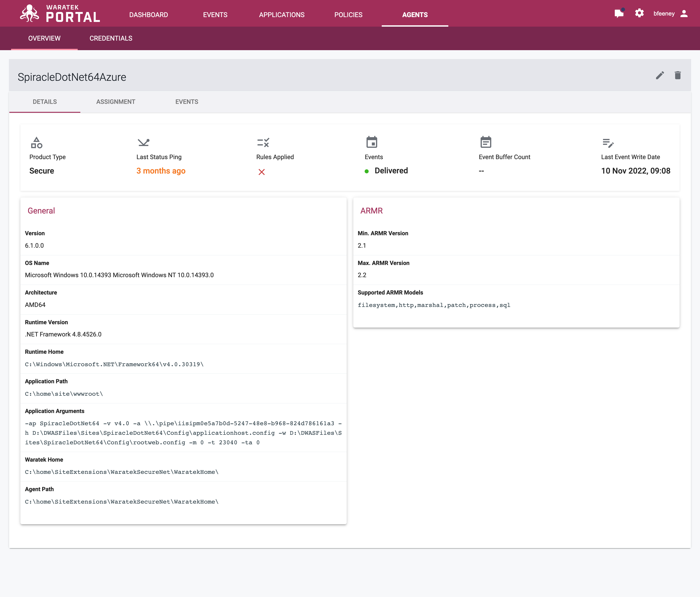The image size is (700, 597).
Task: Click the user profile avatar icon
Action: coord(684,14)
